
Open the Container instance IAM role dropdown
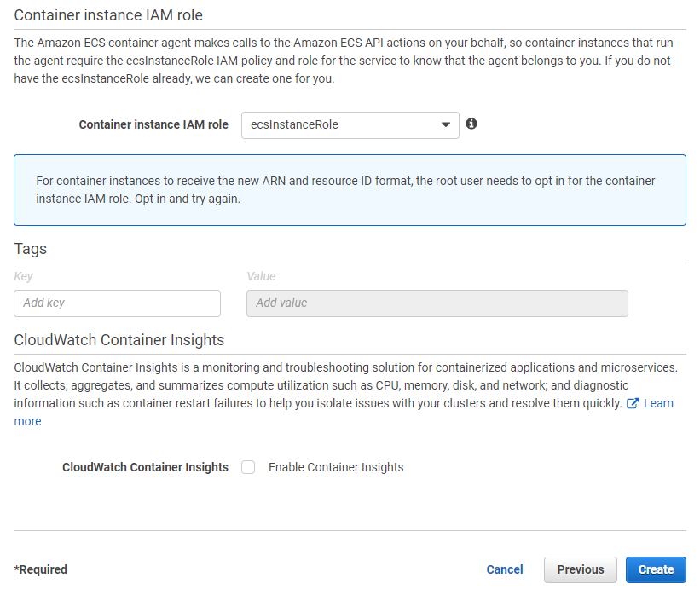(350, 125)
